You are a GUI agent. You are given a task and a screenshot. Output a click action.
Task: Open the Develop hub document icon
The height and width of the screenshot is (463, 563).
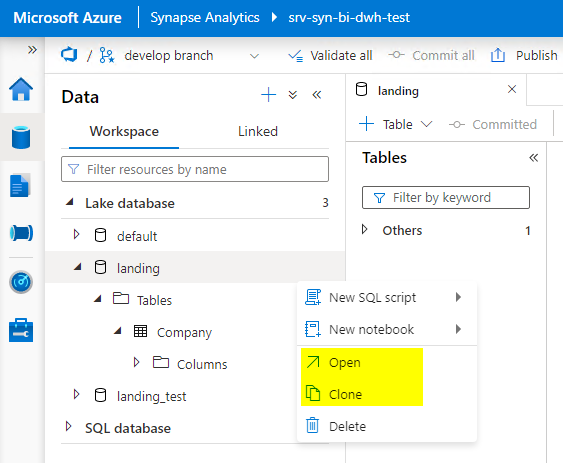pyautogui.click(x=20, y=186)
